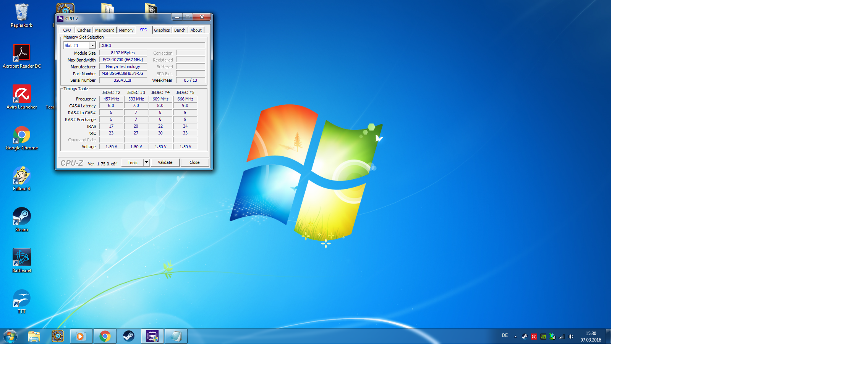Screen dimensions: 868x382
Task: Minimize the CPU-Z window
Action: click(177, 17)
